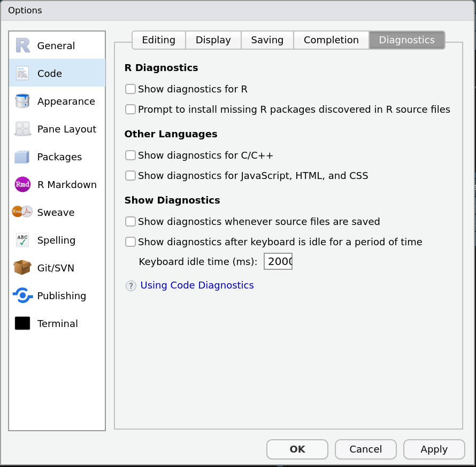Click the Pane Layout icon
The image size is (476, 467).
click(22, 129)
